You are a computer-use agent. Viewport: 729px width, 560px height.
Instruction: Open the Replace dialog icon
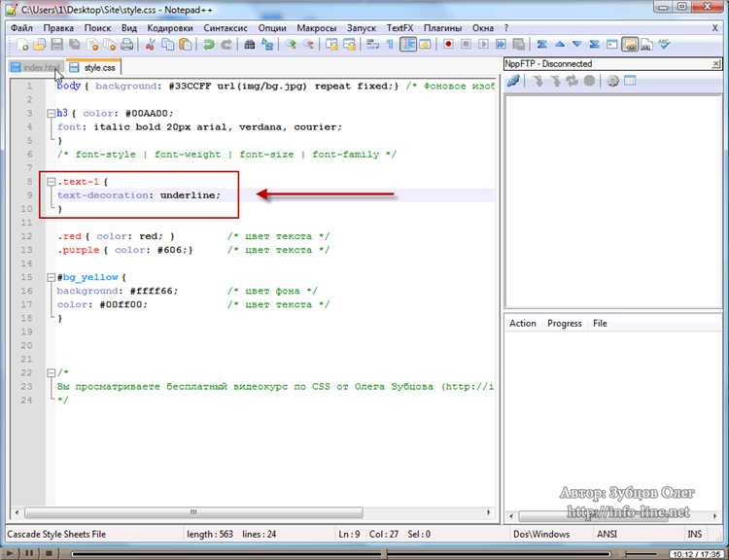[267, 45]
